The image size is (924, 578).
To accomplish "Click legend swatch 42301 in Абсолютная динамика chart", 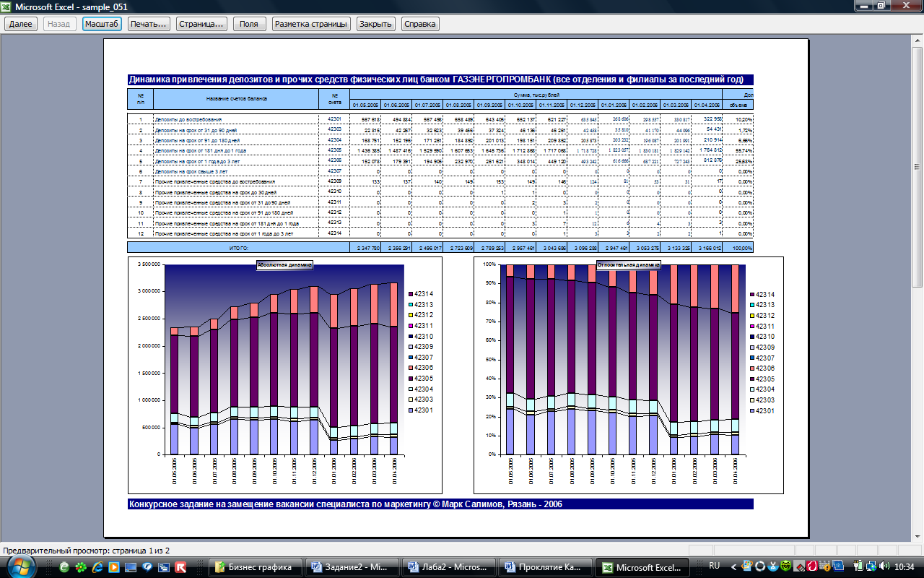I will [x=410, y=410].
